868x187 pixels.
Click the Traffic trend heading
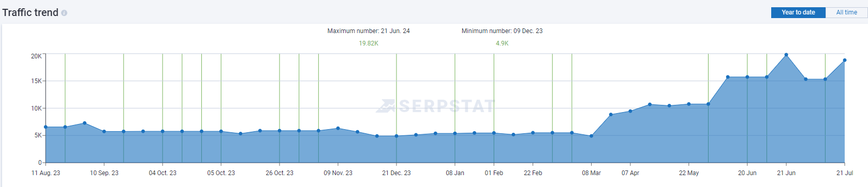31,12
